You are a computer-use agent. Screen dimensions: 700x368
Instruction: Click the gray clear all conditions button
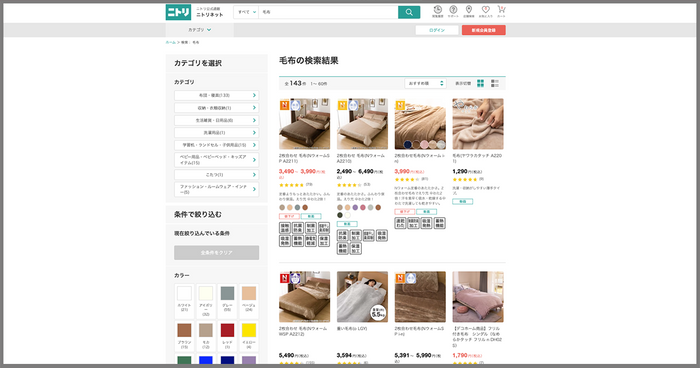point(217,253)
